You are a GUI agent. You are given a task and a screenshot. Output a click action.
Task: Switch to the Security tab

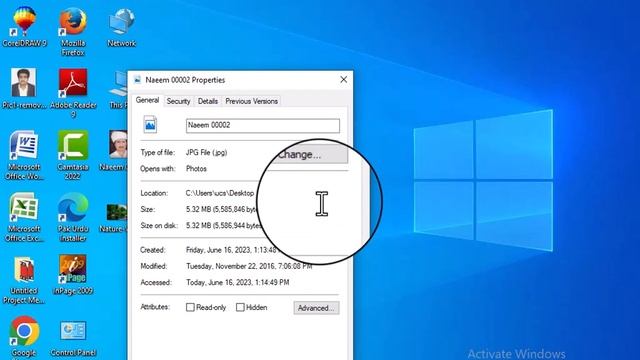178,101
